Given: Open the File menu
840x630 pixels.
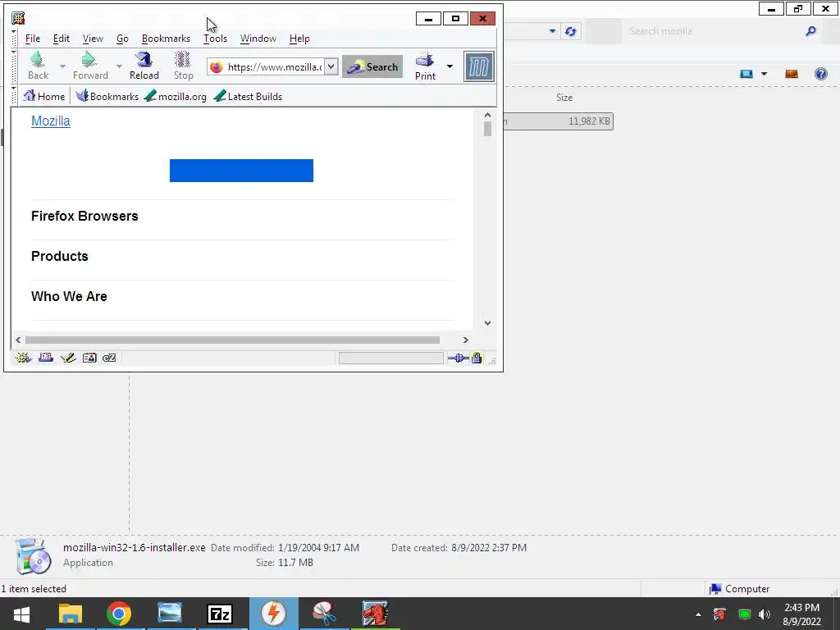Looking at the screenshot, I should 33,39.
